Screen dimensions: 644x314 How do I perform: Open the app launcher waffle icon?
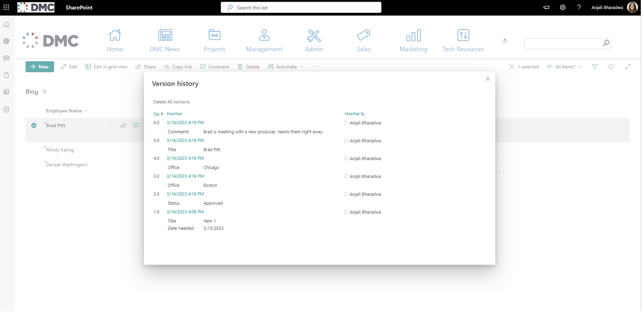click(x=6, y=7)
